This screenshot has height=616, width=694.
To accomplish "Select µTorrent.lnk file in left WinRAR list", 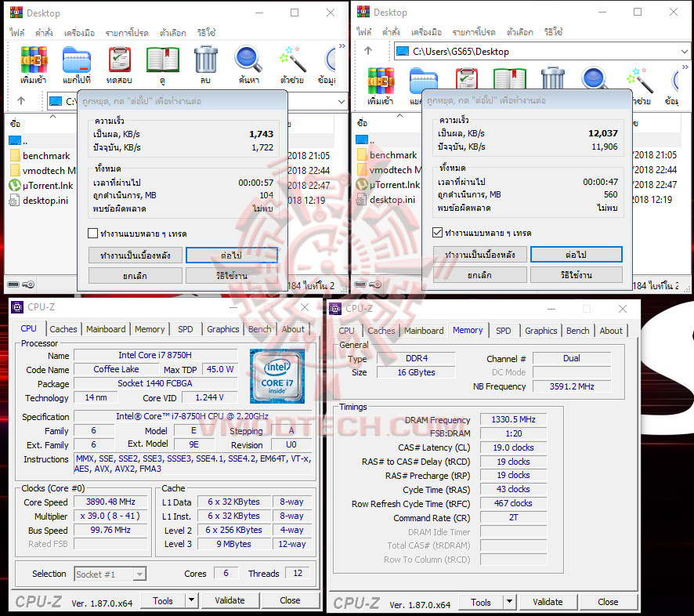I will coord(42,186).
